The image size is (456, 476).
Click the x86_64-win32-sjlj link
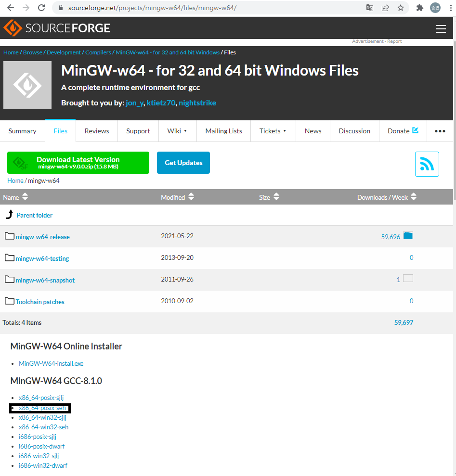[42, 417]
